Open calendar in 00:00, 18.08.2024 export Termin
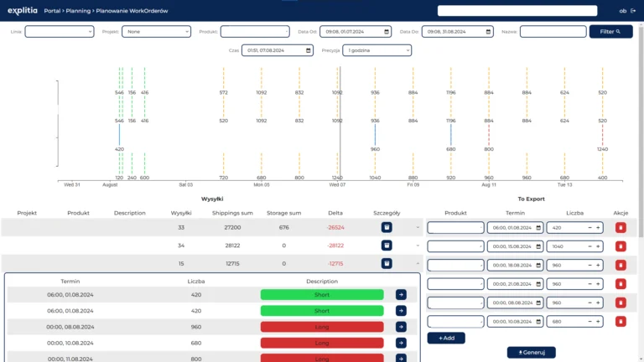 click(x=538, y=266)
